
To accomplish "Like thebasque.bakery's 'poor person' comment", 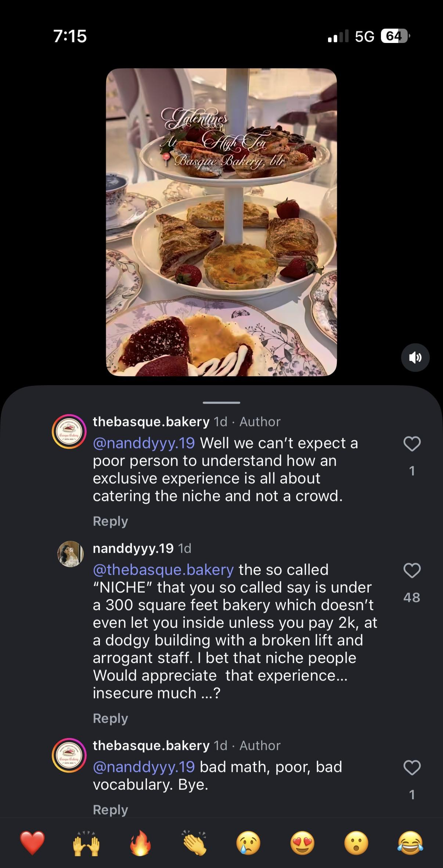I will point(412,444).
